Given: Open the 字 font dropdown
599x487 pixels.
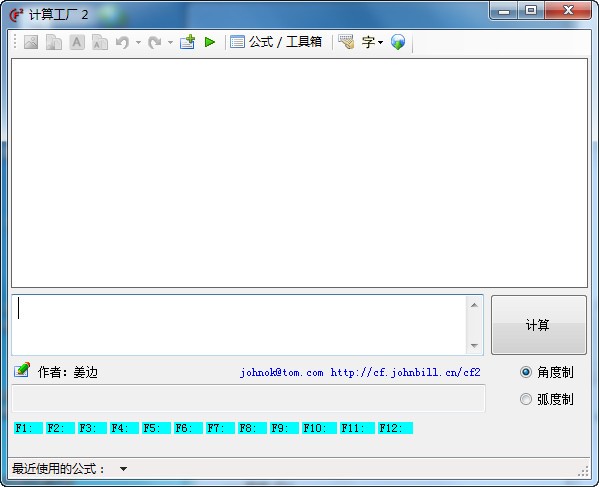Looking at the screenshot, I should click(x=372, y=42).
